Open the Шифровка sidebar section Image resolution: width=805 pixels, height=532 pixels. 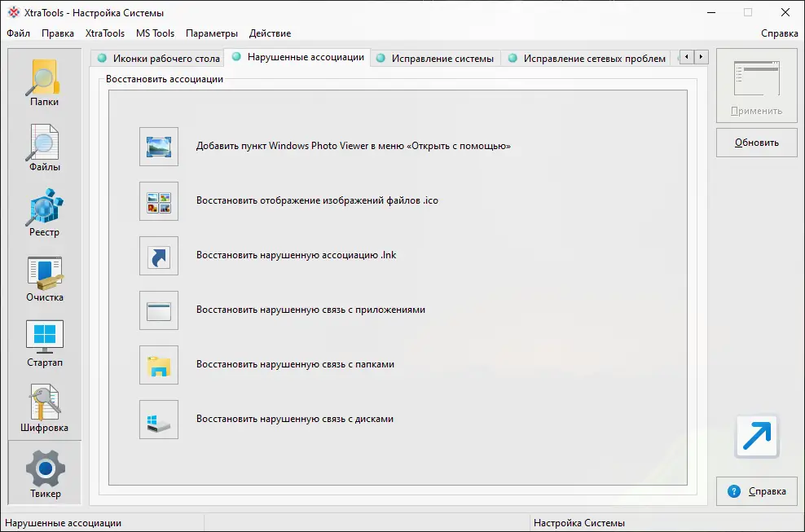44,408
